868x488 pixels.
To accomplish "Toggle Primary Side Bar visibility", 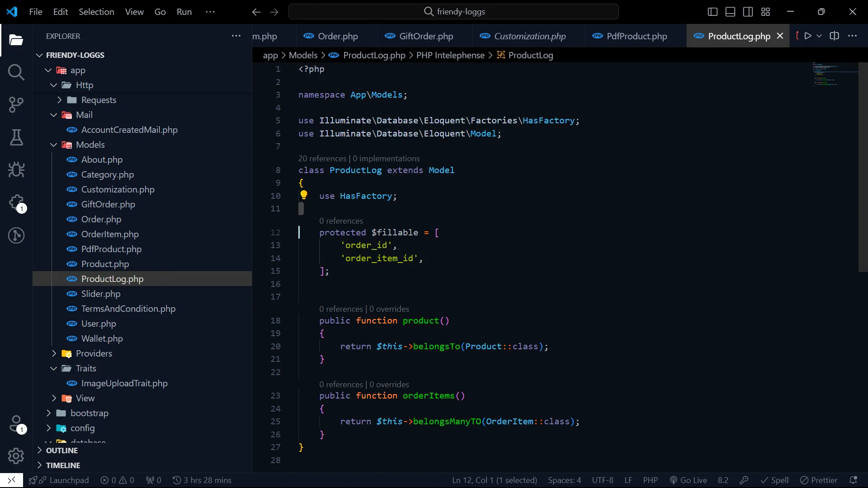I will (712, 12).
